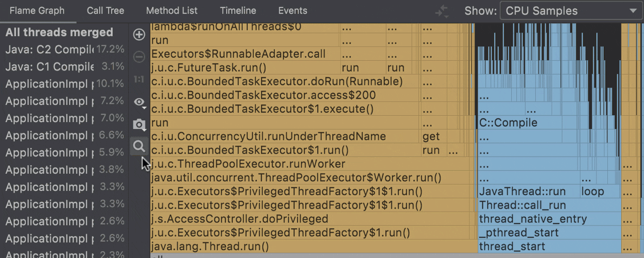This screenshot has width=644, height=258.
Task: Click BoundedTaskExecutor.access$200 frame
Action: click(x=286, y=96)
